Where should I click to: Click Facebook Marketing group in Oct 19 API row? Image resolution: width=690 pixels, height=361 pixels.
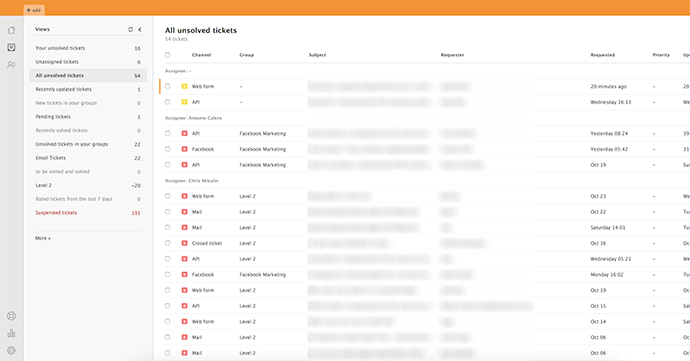[x=263, y=165]
